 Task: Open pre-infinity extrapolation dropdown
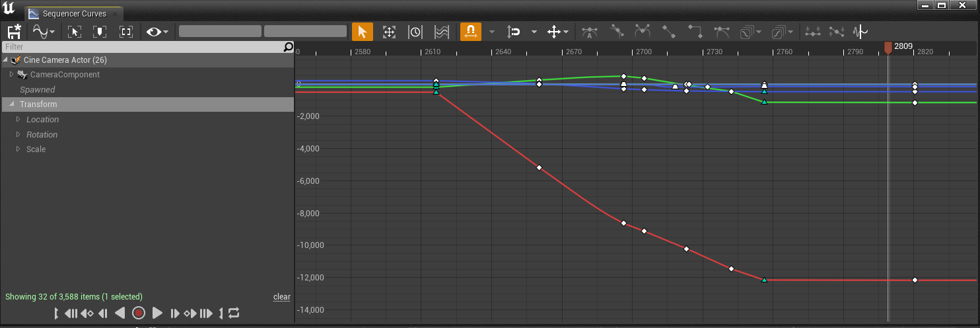point(751,31)
